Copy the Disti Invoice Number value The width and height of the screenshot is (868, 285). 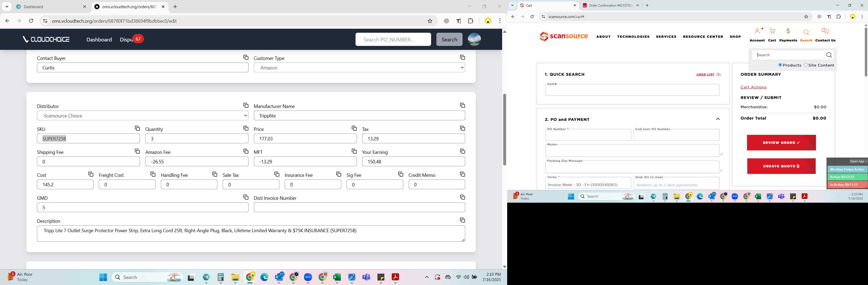click(462, 197)
